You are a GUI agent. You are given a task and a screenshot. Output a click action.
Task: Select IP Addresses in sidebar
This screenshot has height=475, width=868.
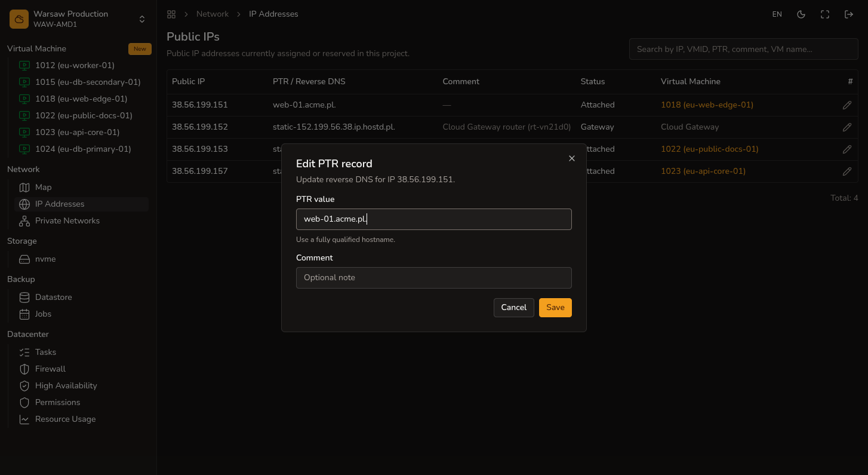coord(81,204)
